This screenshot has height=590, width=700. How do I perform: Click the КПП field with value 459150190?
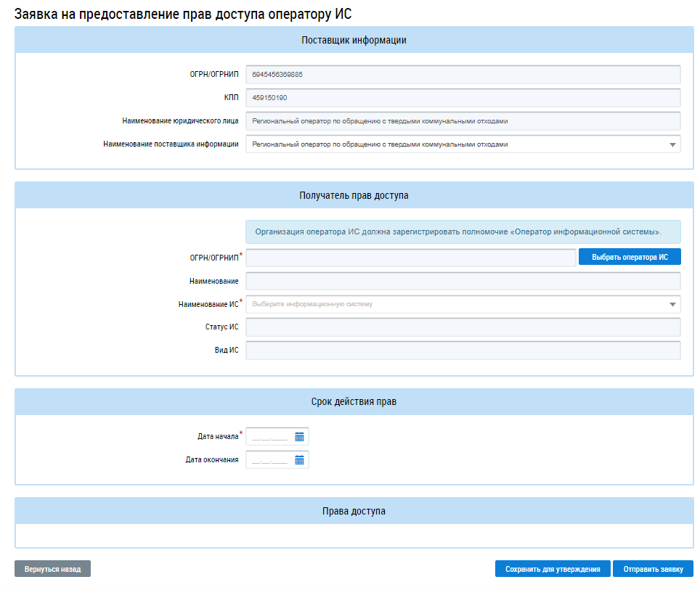(463, 98)
